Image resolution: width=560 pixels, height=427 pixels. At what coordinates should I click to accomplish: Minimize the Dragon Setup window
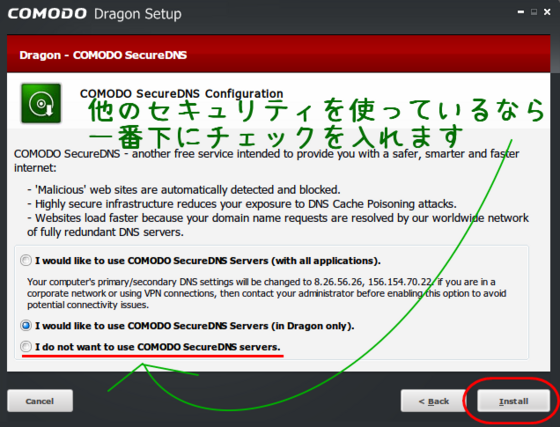(x=521, y=12)
